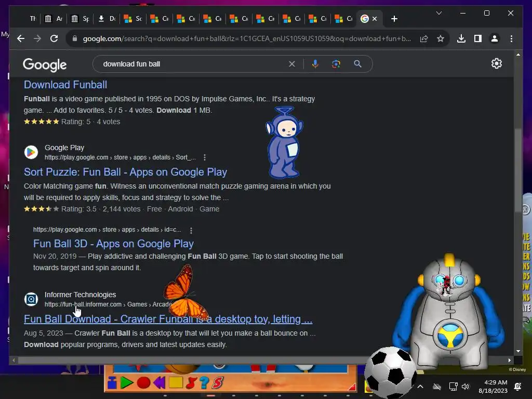Click red S icon in orange toolbar
This screenshot has height=399, width=532.
coord(218,383)
